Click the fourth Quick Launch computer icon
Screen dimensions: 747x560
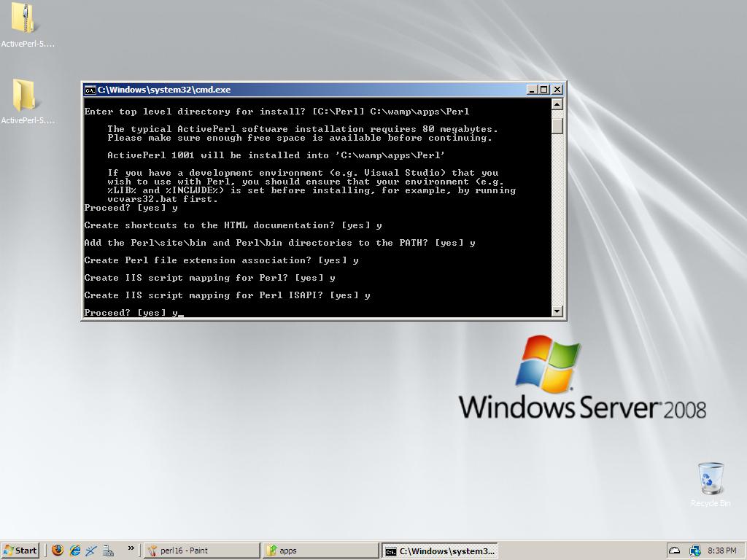(108, 551)
